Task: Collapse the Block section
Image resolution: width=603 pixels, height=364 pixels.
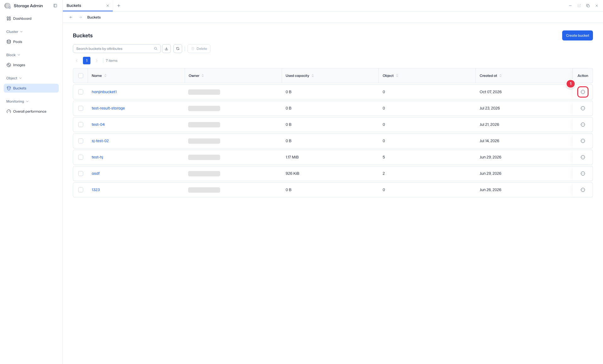Action: pyautogui.click(x=13, y=55)
